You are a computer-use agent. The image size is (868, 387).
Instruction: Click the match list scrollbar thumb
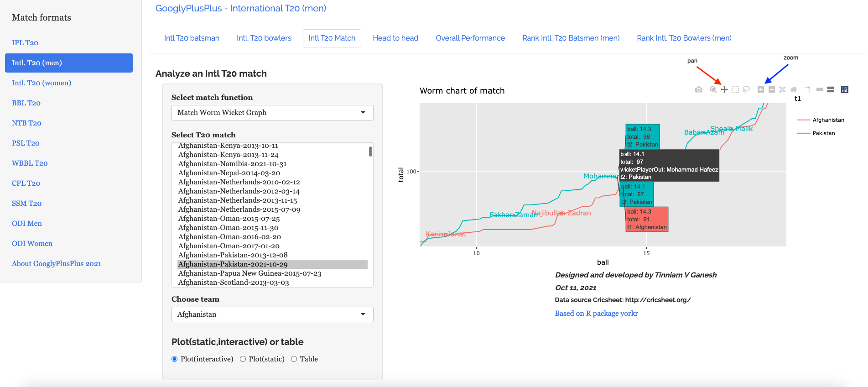(370, 152)
